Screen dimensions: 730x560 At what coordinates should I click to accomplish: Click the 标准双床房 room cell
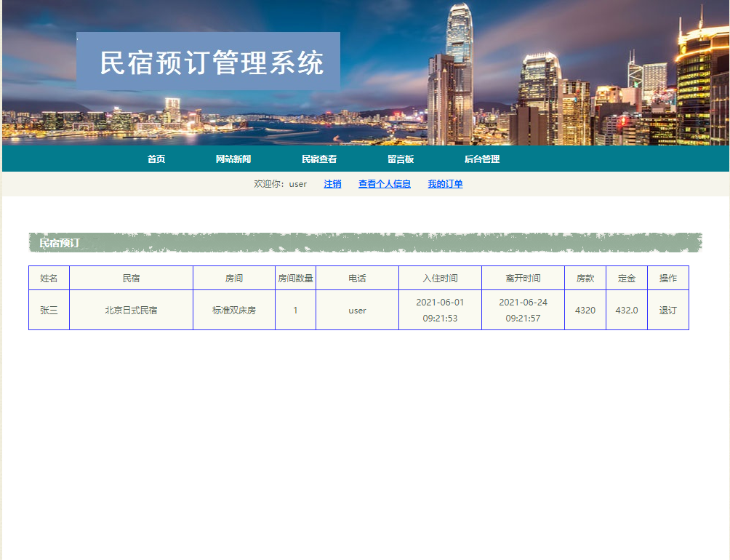[234, 310]
